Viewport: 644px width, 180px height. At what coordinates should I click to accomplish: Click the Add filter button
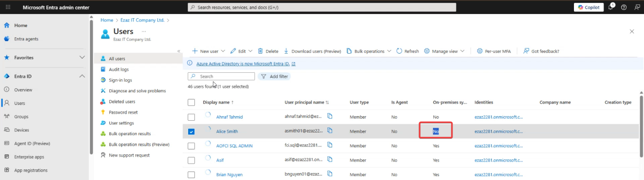tap(274, 76)
